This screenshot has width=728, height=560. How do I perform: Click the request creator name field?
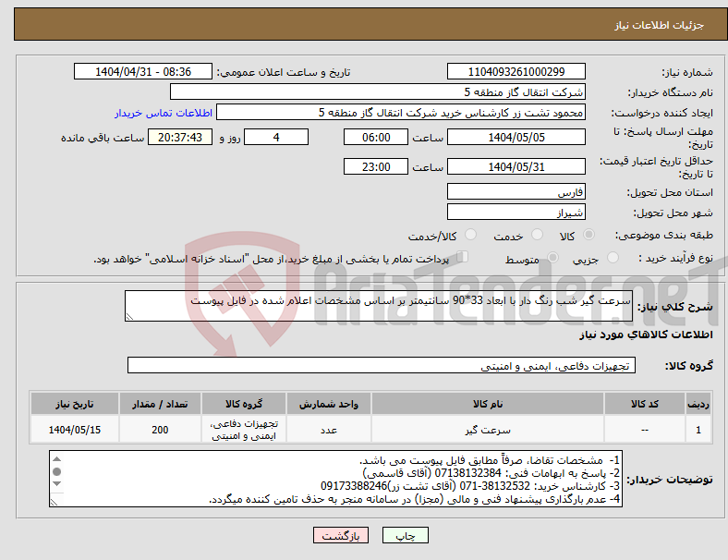(401, 113)
